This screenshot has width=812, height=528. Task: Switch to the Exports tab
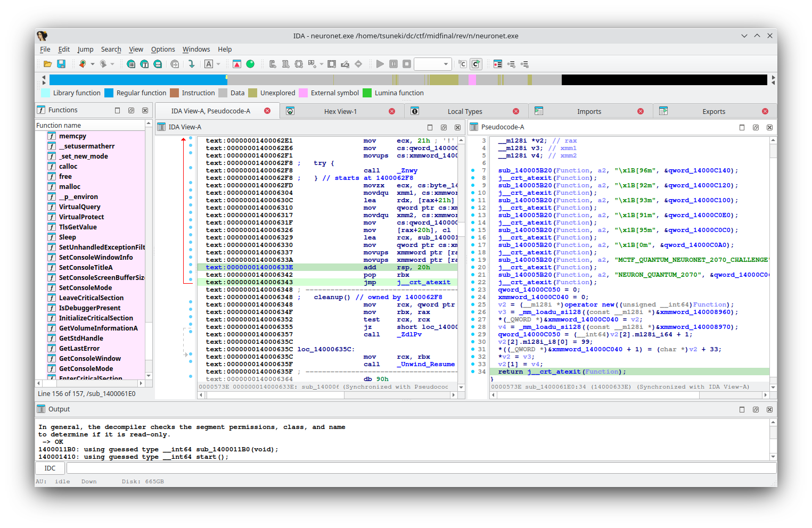pyautogui.click(x=713, y=111)
